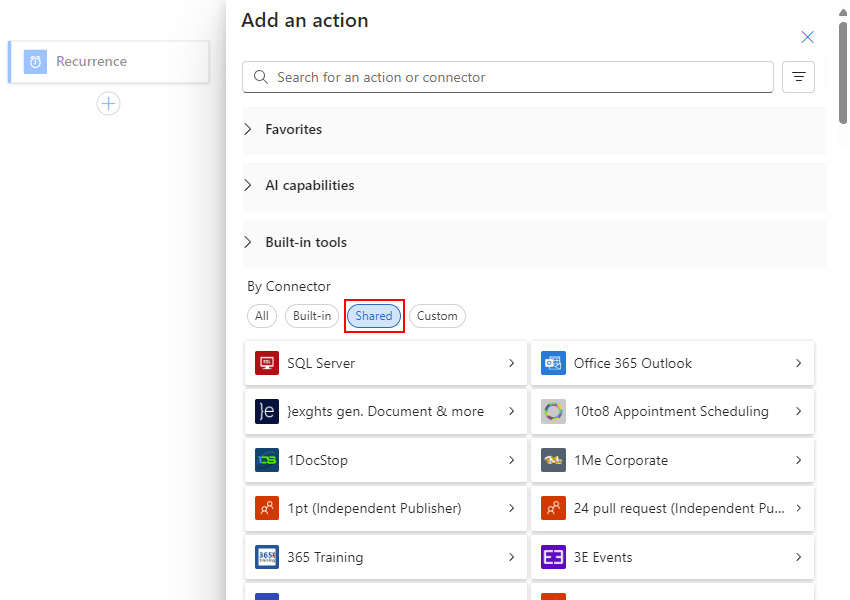850x600 pixels.
Task: Choose the 3E Events connector icon
Action: 553,557
